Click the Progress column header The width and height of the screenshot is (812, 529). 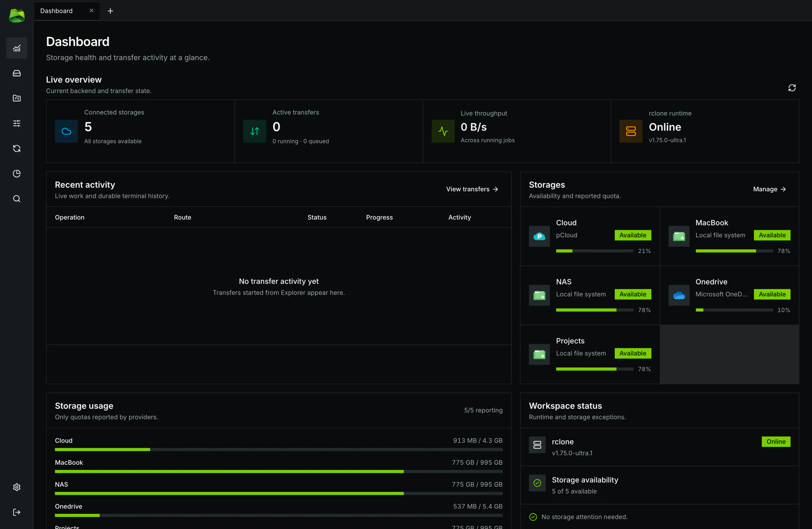pos(379,217)
